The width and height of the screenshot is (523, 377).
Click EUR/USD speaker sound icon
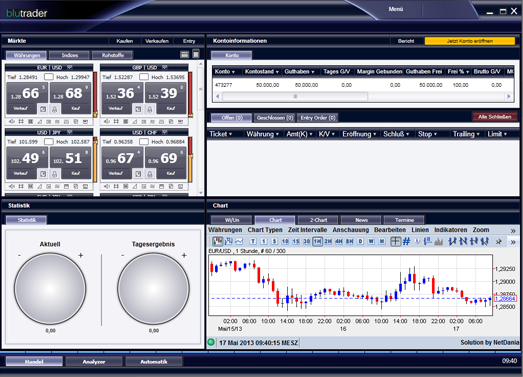12,121
